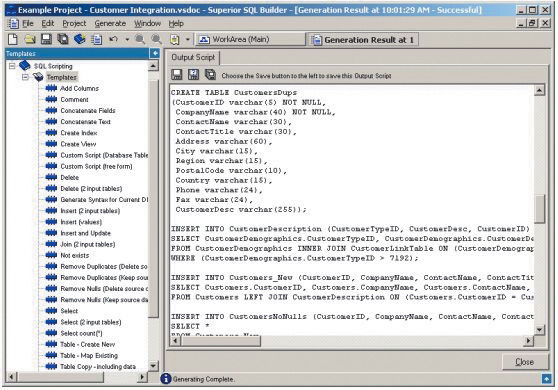Screen dimensions: 558x390
Task: Click the Save disk icon in main toolbar
Action: click(x=46, y=39)
